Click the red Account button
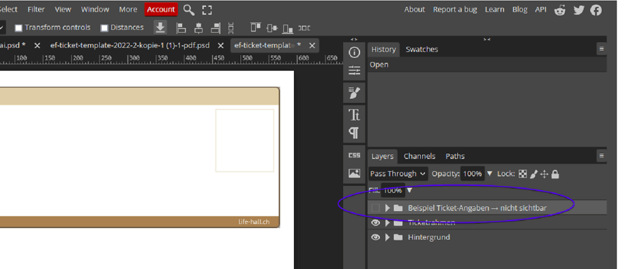The width and height of the screenshot is (644, 269). coord(161,10)
